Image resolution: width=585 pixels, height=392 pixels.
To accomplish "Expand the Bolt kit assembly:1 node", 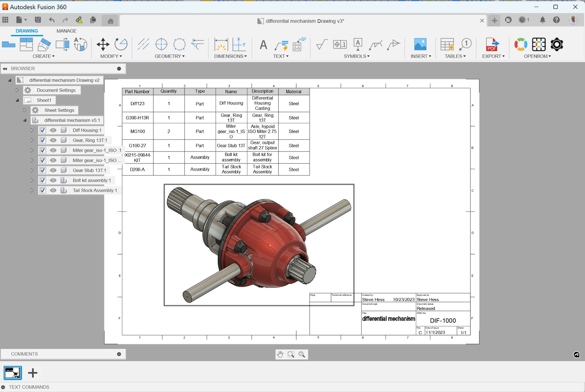I will point(32,180).
